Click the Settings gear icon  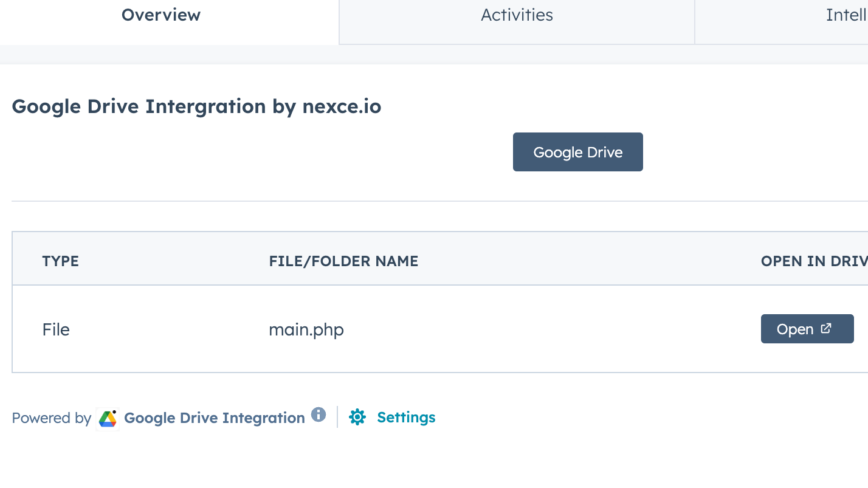[x=357, y=417]
